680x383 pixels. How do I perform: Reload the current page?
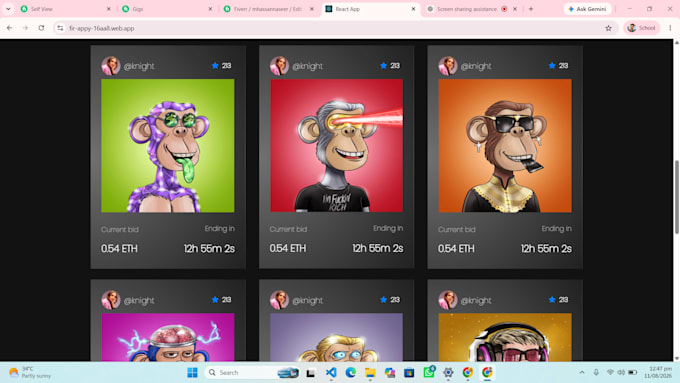41,28
